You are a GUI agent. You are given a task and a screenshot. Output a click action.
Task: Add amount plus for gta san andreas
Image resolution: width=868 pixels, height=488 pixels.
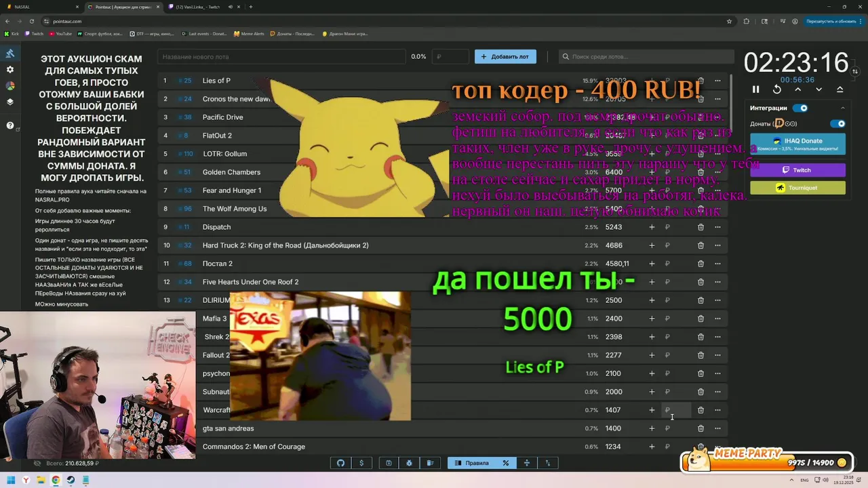pyautogui.click(x=652, y=428)
